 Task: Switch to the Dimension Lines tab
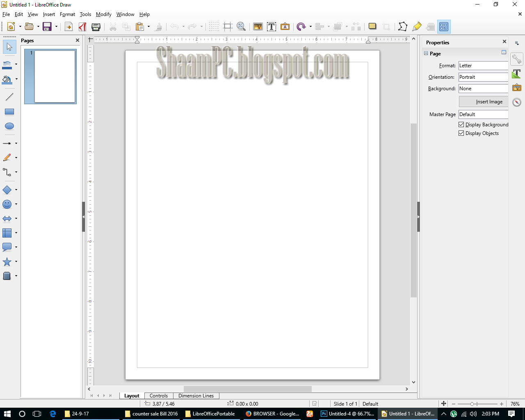[196, 396]
